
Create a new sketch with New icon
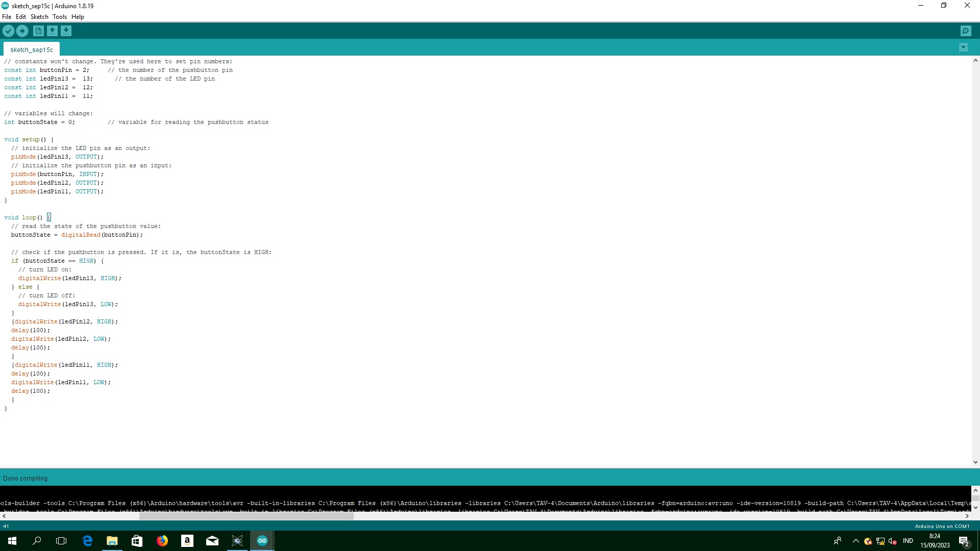coord(38,31)
